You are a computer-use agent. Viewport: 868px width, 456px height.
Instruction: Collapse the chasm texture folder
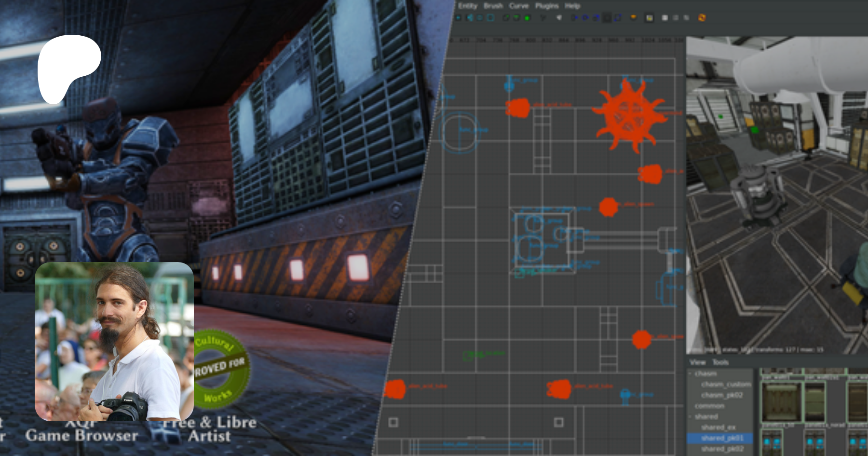pos(690,373)
